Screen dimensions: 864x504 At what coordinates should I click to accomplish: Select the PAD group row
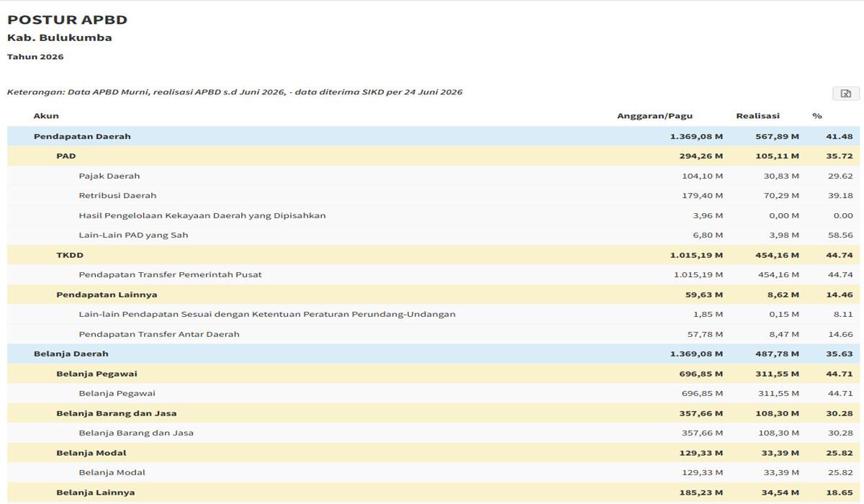coord(433,156)
